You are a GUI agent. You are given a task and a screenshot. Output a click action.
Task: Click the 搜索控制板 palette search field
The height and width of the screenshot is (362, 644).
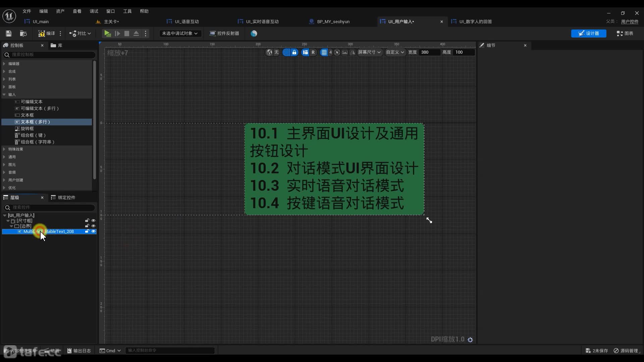[49, 55]
